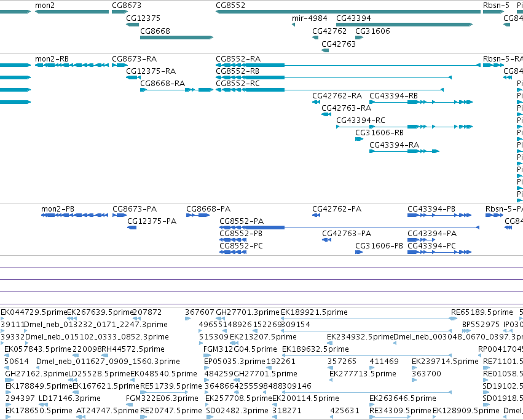Click the mir-4984 gene label
This screenshot has height=420, width=523.
coord(310,18)
